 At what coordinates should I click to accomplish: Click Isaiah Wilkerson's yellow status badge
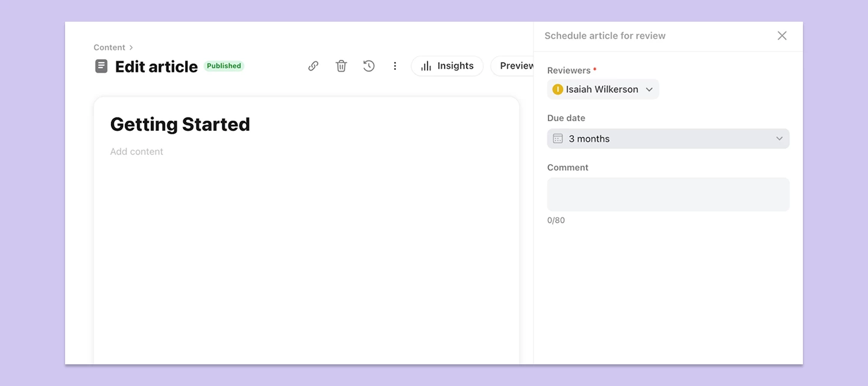coord(558,89)
